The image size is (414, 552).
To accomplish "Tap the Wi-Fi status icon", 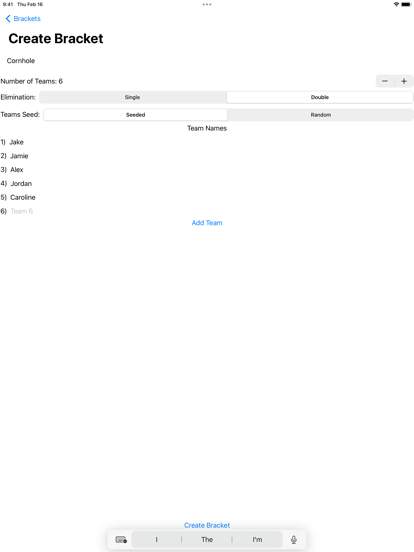I will tap(396, 5).
